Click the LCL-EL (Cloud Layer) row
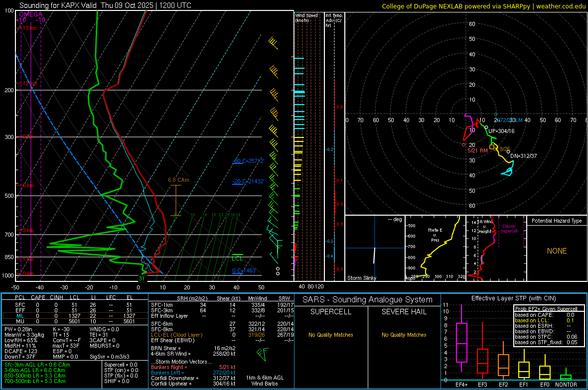The width and height of the screenshot is (588, 390). click(x=222, y=335)
